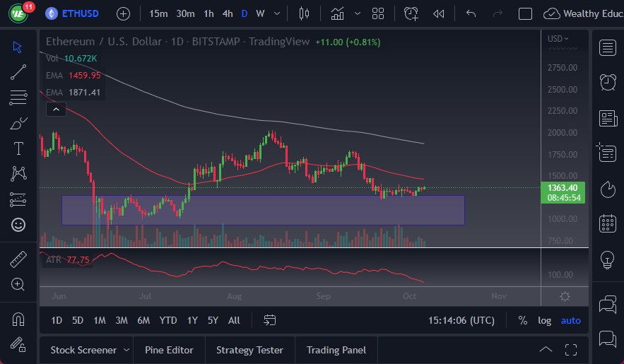Pick the ruler measure tool

(18, 259)
